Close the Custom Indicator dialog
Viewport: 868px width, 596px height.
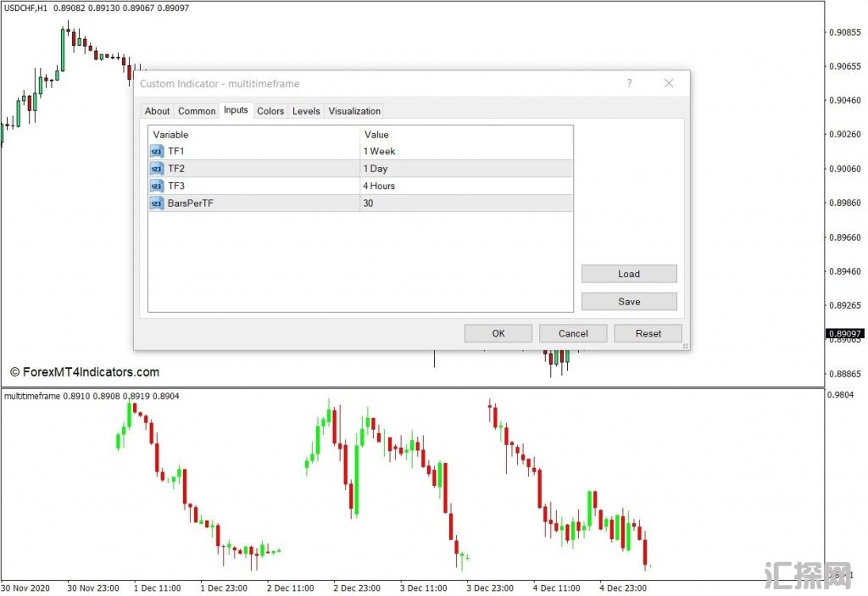click(669, 83)
